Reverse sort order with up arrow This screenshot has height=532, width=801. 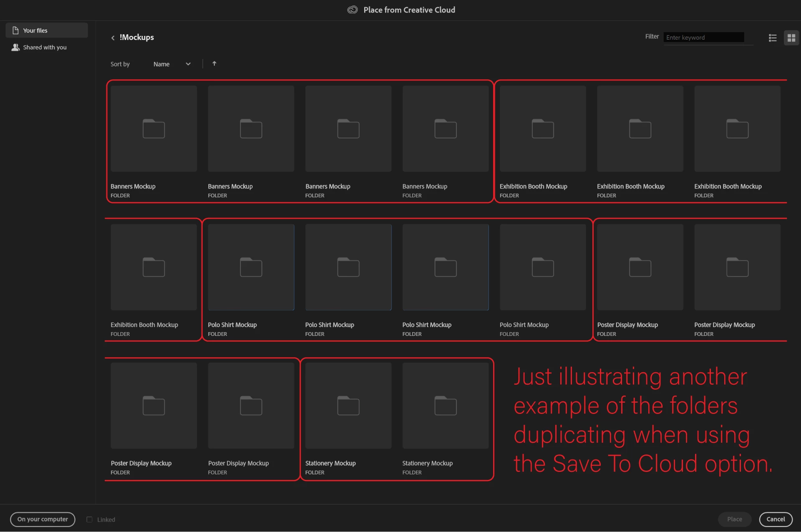[214, 63]
